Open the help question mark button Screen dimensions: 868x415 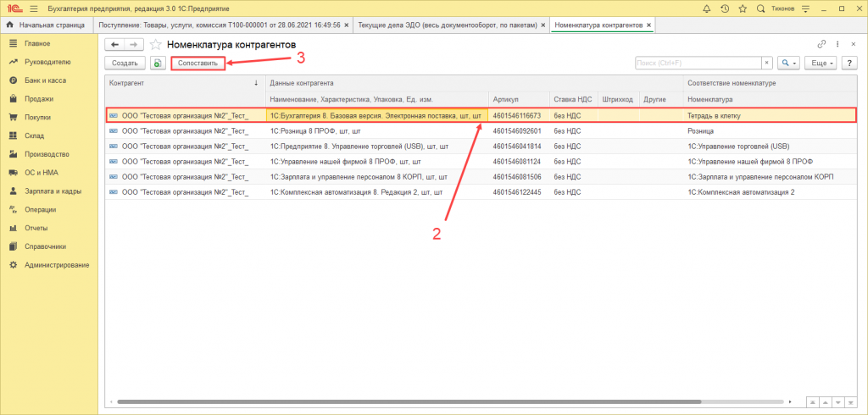coord(849,63)
